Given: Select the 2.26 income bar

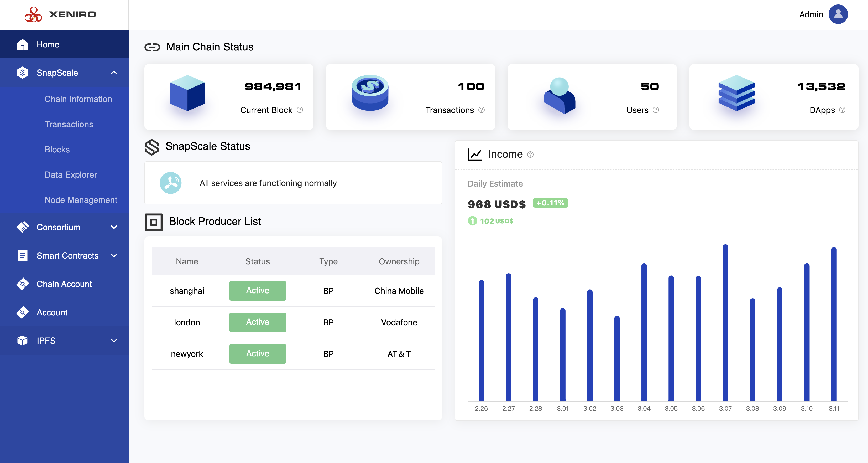Looking at the screenshot, I should tap(481, 340).
